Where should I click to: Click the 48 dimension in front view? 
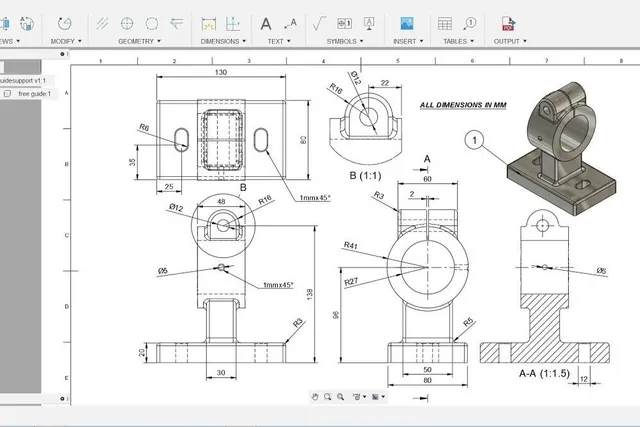(221, 201)
